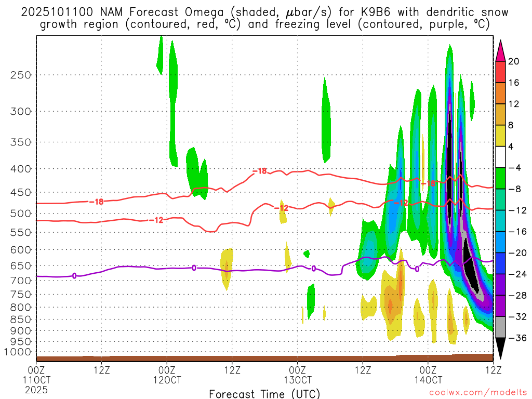532x399 pixels.
Task: Click the colorbar label -24
Action: [517, 274]
